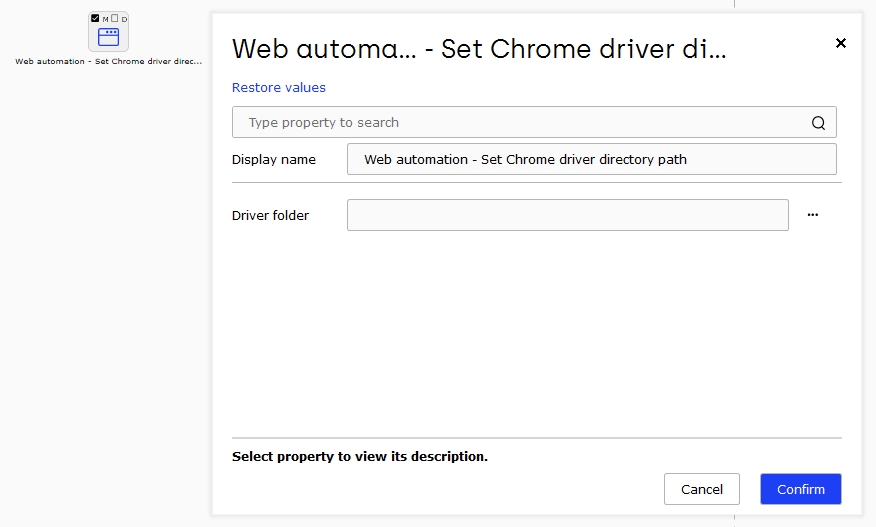Toggle the D checkbox on activity node

click(x=115, y=18)
